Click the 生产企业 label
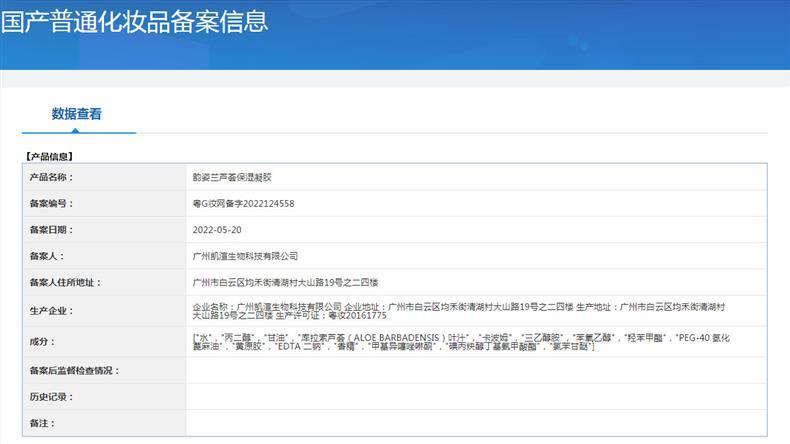 coord(51,311)
